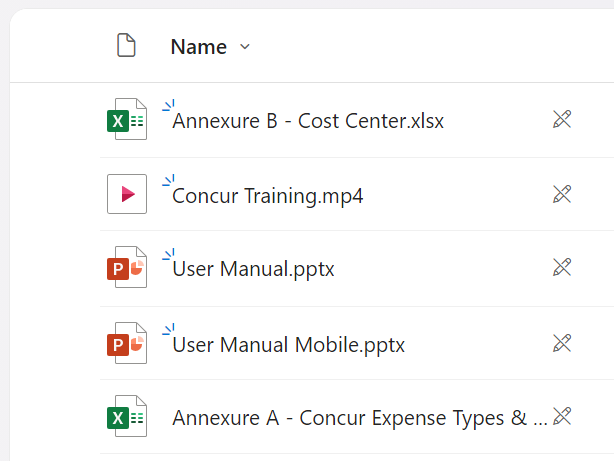The height and width of the screenshot is (461, 614).
Task: Open the User Manual.pptx file
Action: click(253, 270)
